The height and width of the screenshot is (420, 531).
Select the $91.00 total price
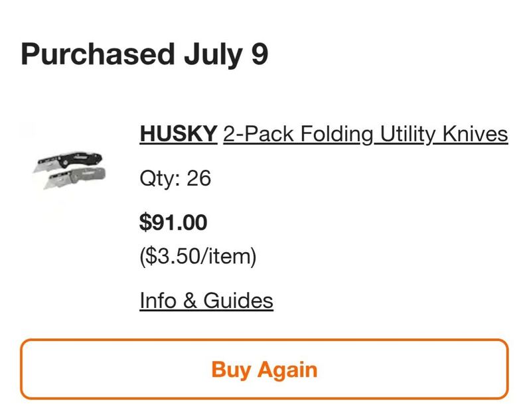173,222
